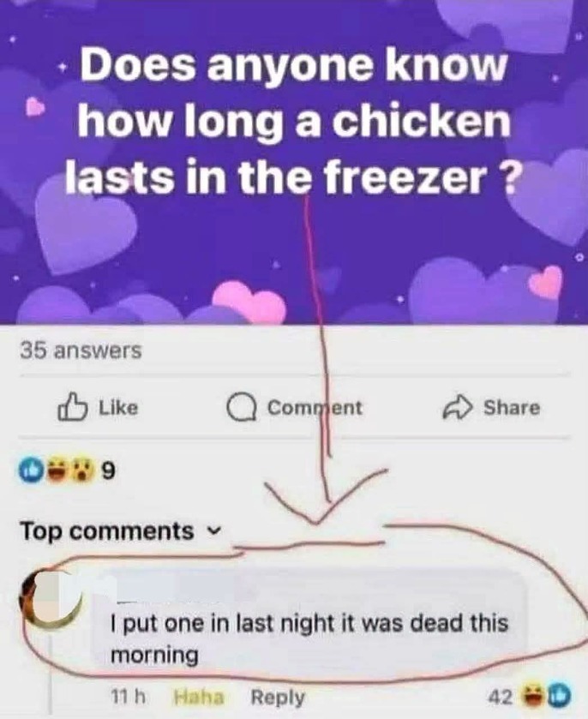588x719 pixels.
Task: Click the Like button label
Action: (119, 408)
